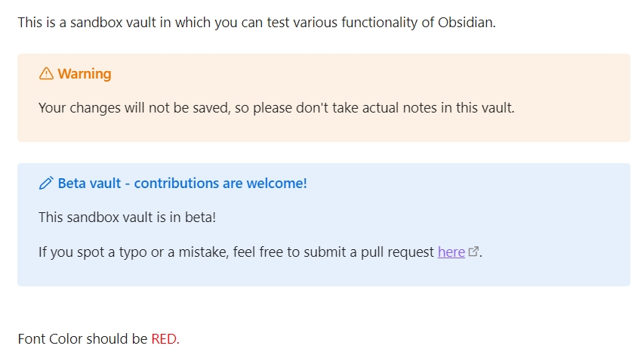Click blank space between beta callout and Font Color line
Viewport: 644px width, 358px height.
tap(324, 307)
